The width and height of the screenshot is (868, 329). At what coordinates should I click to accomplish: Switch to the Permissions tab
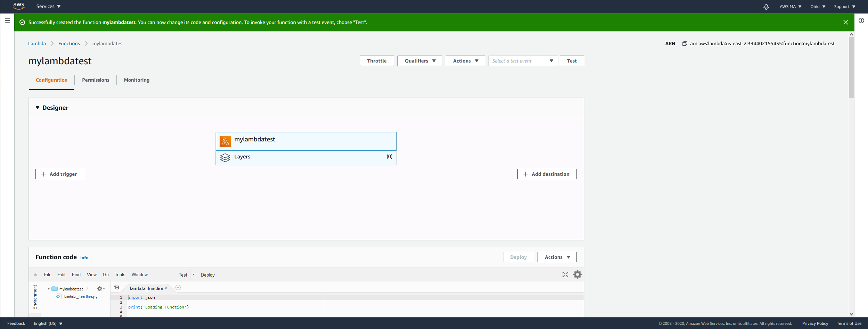(96, 80)
